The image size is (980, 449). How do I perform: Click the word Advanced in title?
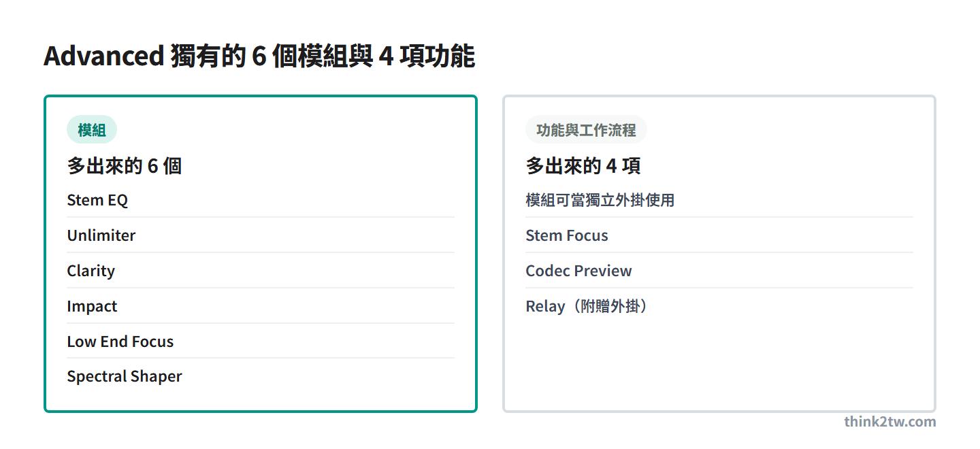pos(103,56)
